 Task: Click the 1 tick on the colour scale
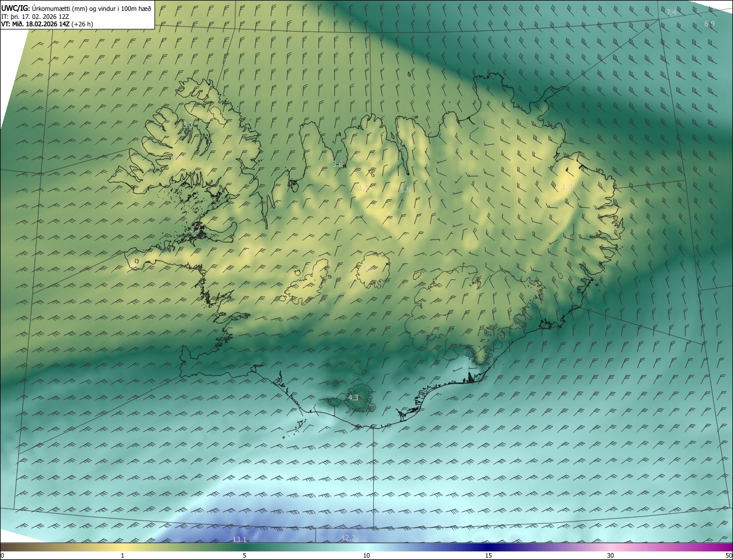123,555
